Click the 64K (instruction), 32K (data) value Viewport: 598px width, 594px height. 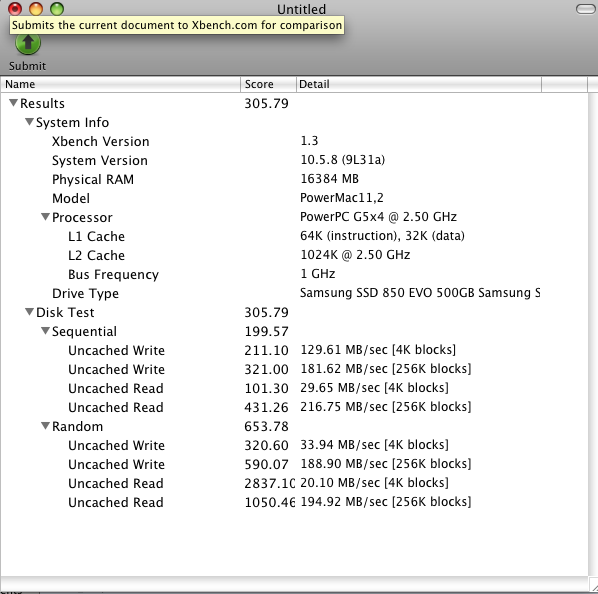[x=382, y=236]
